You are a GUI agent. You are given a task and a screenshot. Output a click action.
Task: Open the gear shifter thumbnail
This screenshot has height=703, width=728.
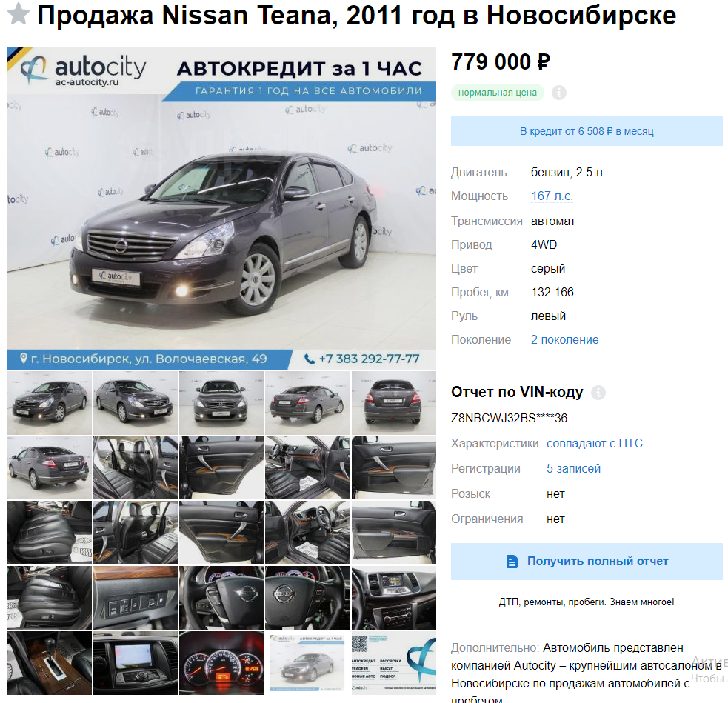(x=50, y=662)
